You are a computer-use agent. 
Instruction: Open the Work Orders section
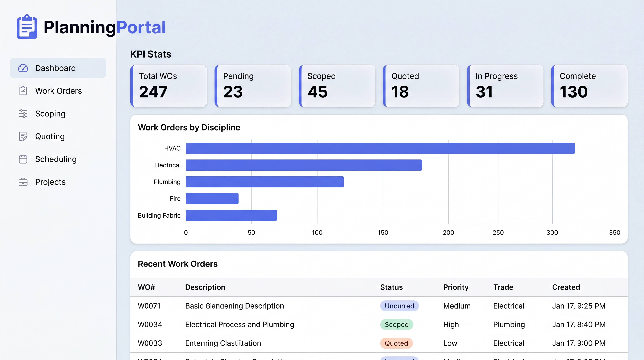point(58,91)
